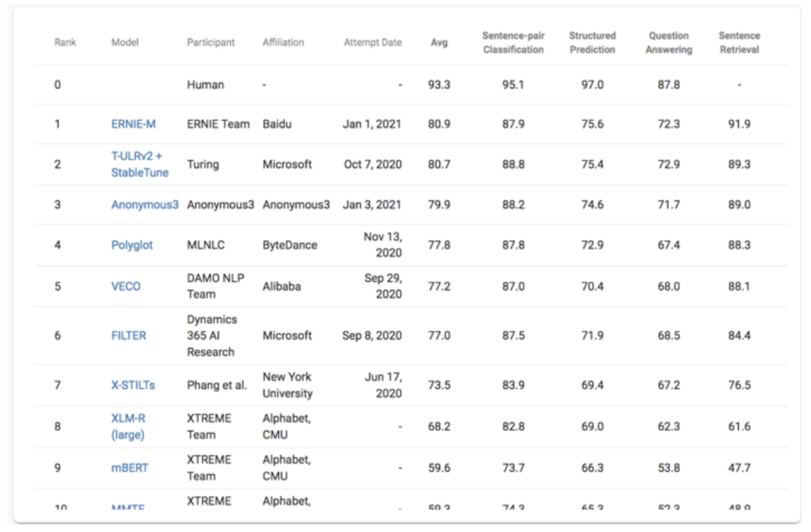Open the ERNIE-M model link
This screenshot has height=532, width=811.
click(133, 124)
